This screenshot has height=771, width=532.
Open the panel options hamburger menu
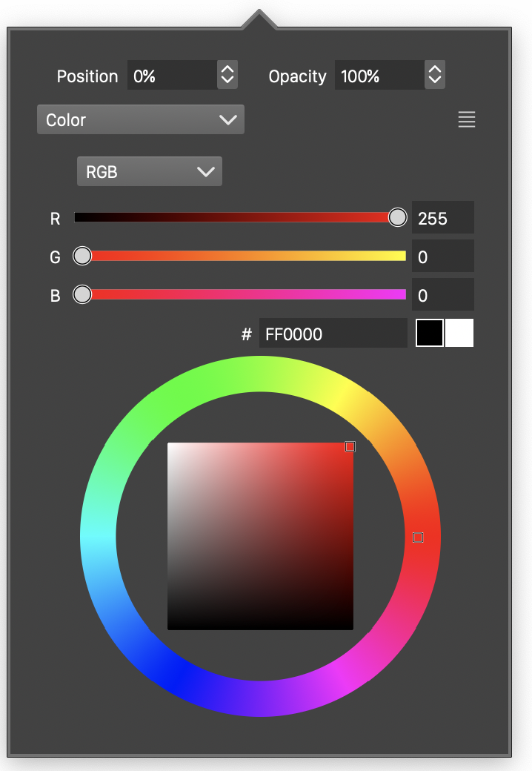467,119
